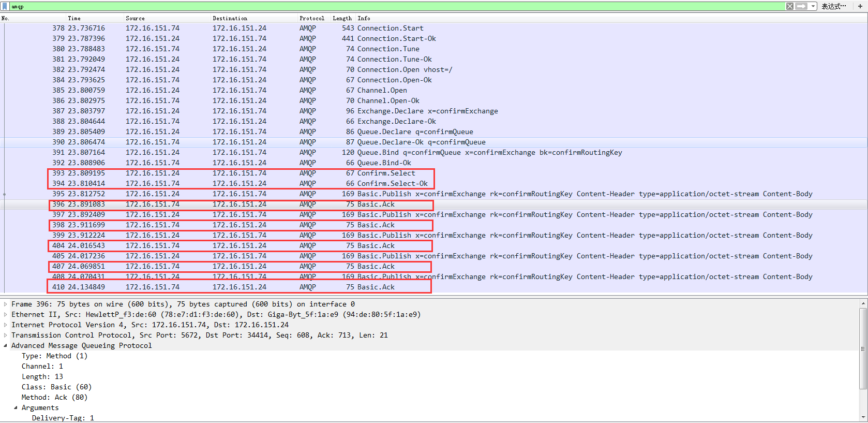Open the 表达式 expression dialog
The image size is (868, 423).
pyautogui.click(x=834, y=6)
